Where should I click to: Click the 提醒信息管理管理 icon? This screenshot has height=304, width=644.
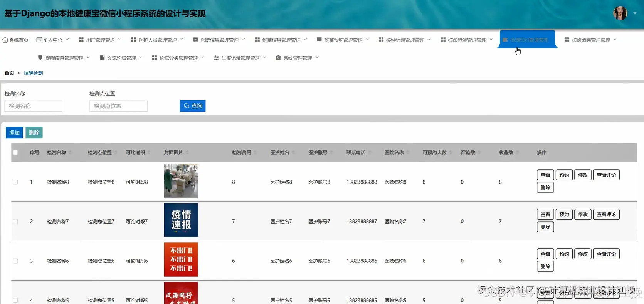coord(40,58)
